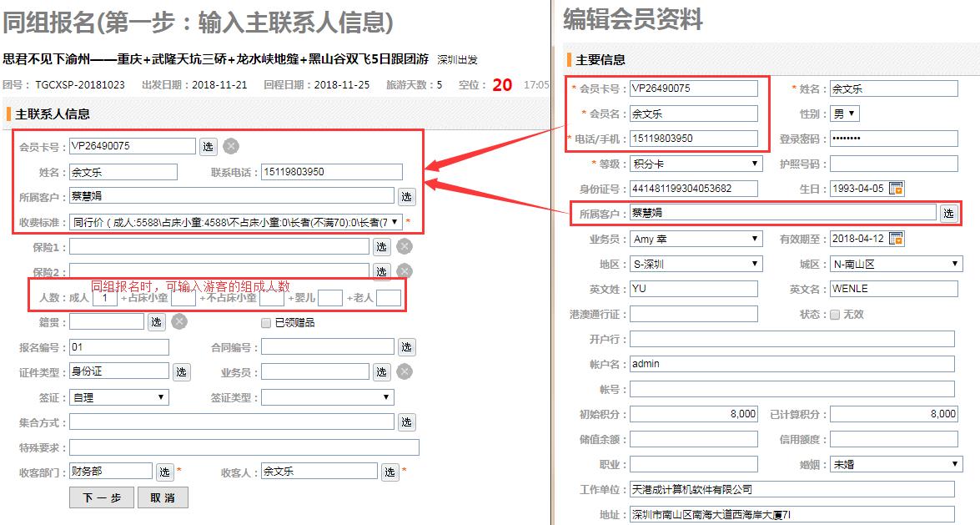Focus the 婴儿 count field
Image resolution: width=980 pixels, height=525 pixels.
330,298
